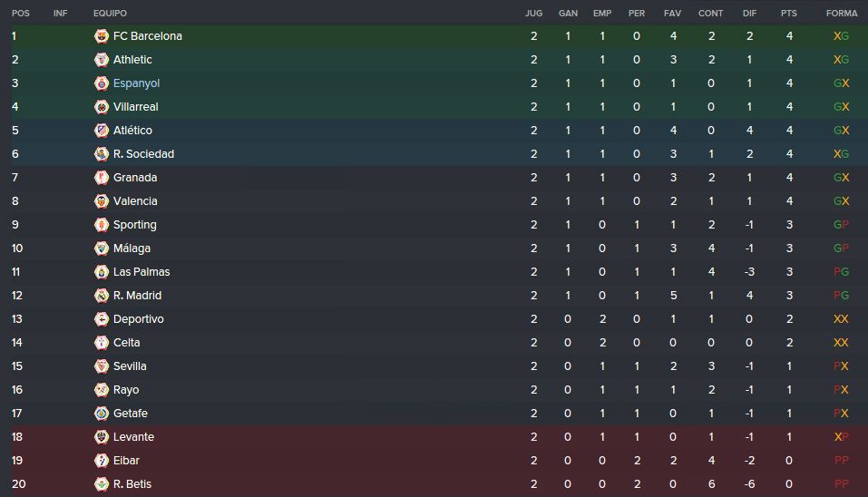Click the R. Betis badge icon
The image size is (868, 497).
pos(102,484)
